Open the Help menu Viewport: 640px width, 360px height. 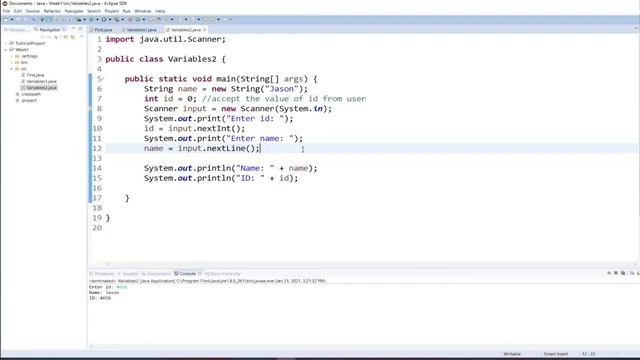point(160,11)
